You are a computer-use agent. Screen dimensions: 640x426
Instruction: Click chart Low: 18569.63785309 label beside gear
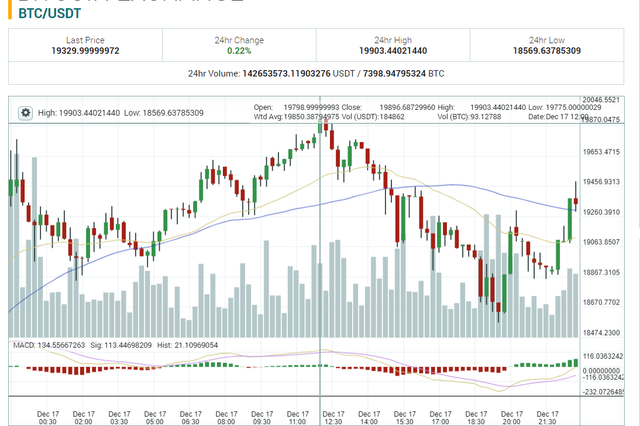164,113
